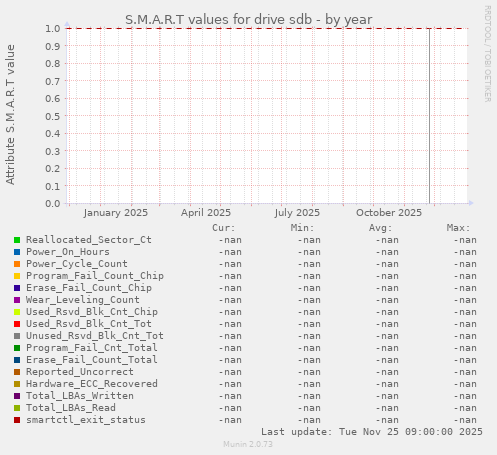
Task: Select the Total_LBAs_Read label
Action: coord(71,408)
